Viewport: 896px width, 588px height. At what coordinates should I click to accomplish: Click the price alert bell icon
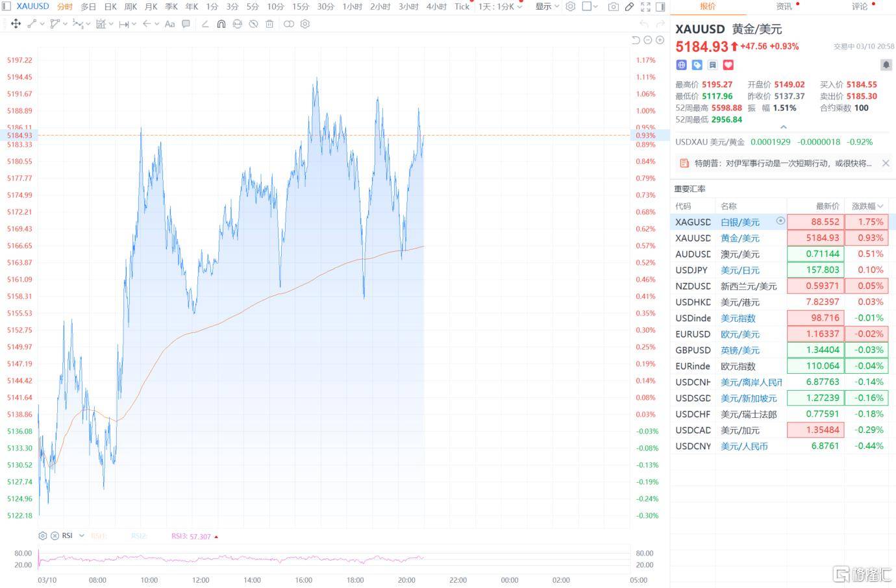coord(886,65)
